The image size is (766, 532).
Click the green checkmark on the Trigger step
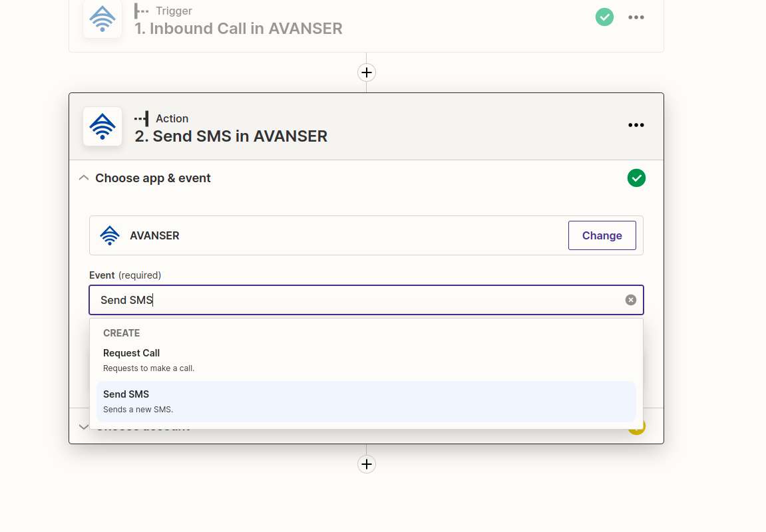(x=604, y=17)
